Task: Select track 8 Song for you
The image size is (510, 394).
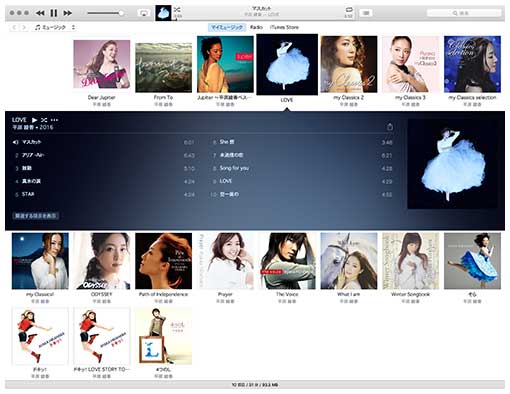Action: coord(302,168)
